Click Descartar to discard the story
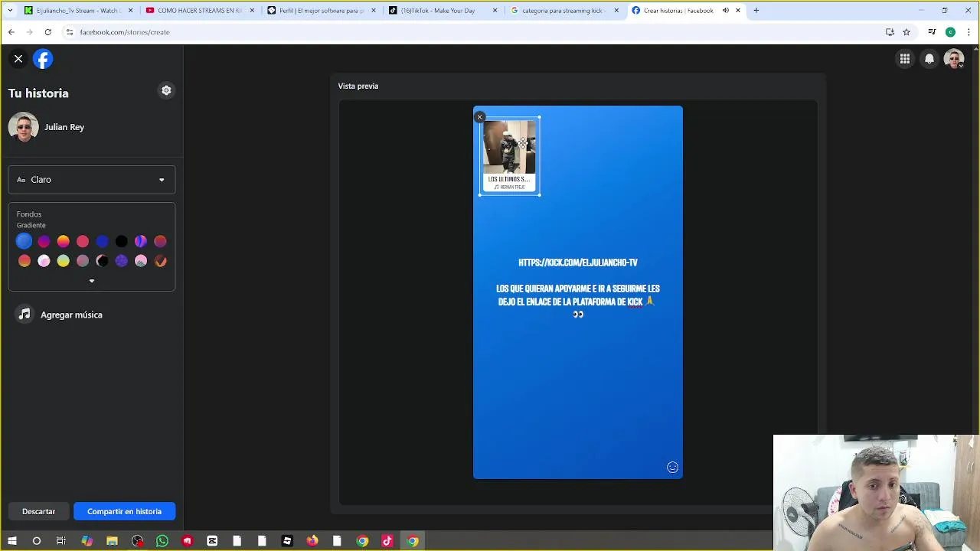This screenshot has height=551, width=980. [38, 511]
